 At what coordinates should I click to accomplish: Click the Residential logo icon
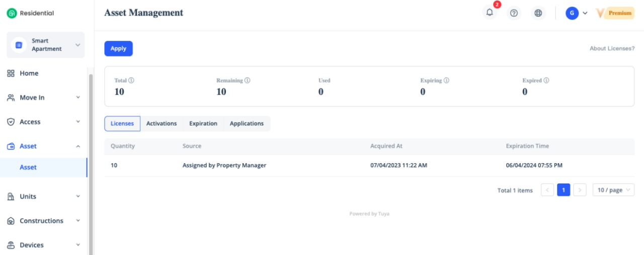coord(12,13)
